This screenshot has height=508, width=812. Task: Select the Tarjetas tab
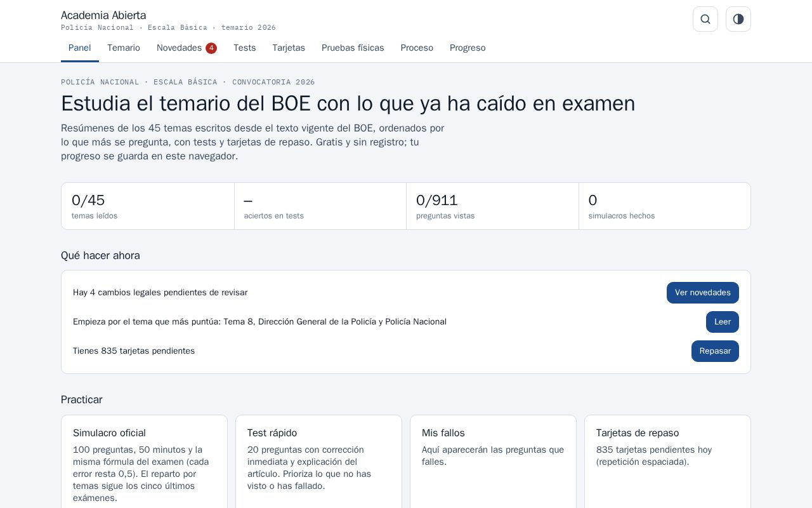[289, 48]
